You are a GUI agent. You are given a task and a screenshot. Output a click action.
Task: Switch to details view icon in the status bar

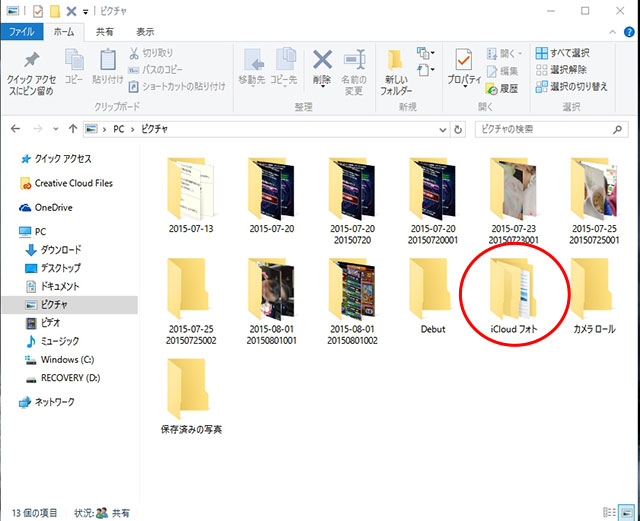point(609,512)
